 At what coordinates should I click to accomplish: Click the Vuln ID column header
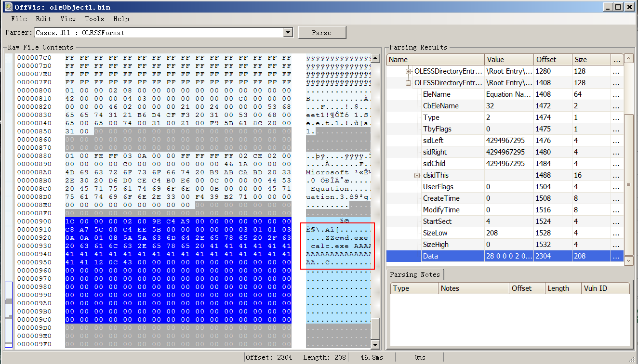[x=605, y=288]
